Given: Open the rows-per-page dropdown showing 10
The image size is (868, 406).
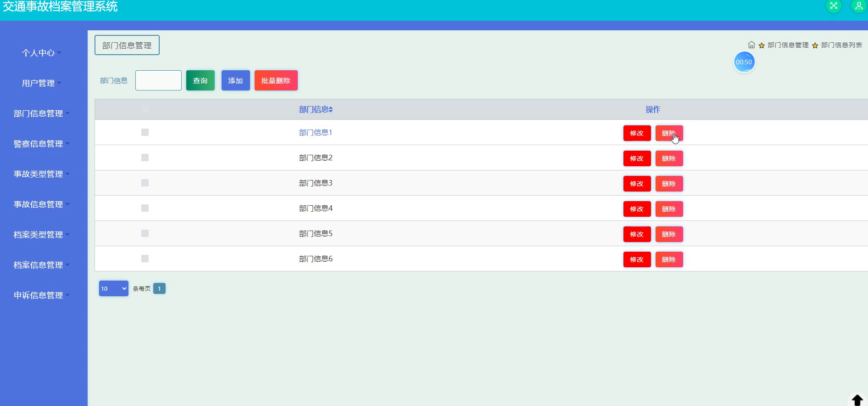Looking at the screenshot, I should (x=114, y=288).
